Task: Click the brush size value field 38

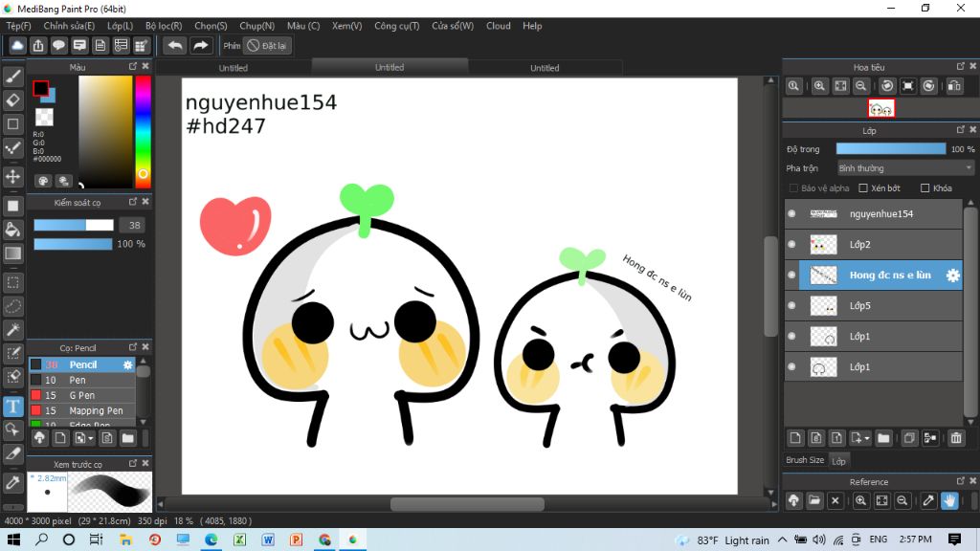Action: pos(134,225)
